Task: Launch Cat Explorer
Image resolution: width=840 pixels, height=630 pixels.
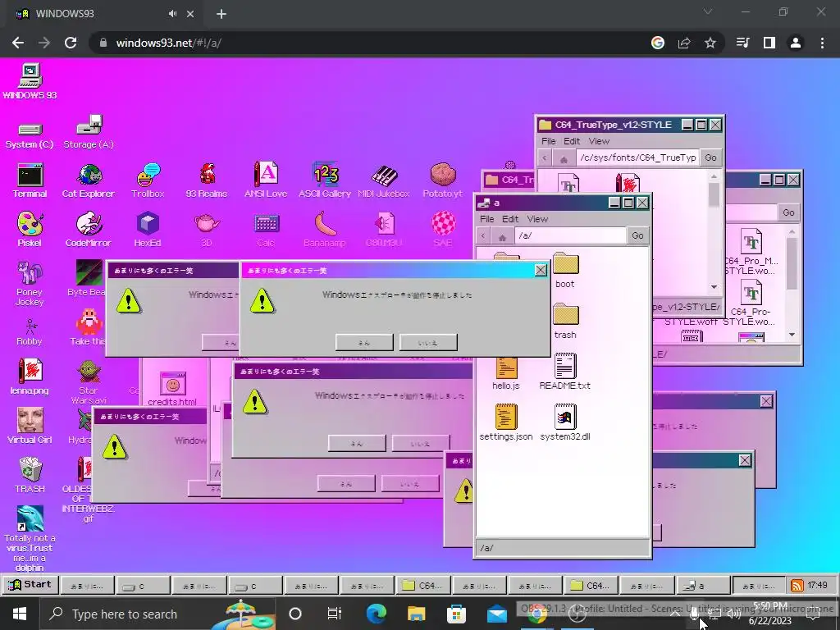Action: pos(89,180)
